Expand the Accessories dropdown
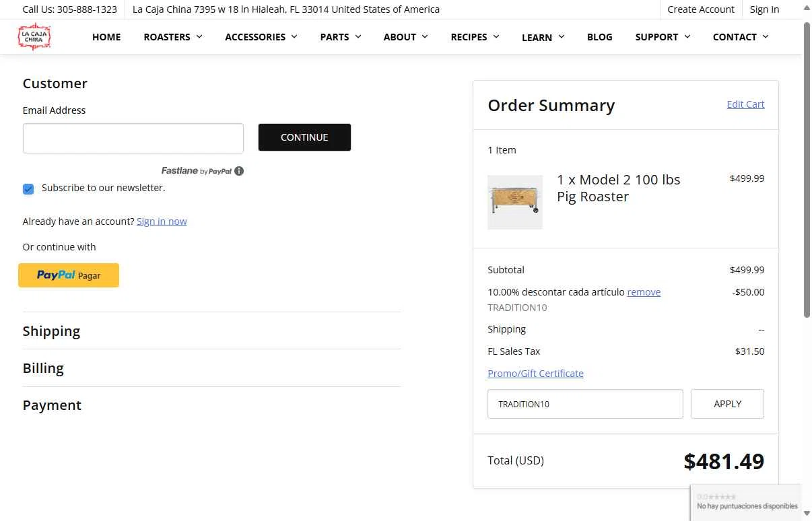The height and width of the screenshot is (521, 812). 261,37
